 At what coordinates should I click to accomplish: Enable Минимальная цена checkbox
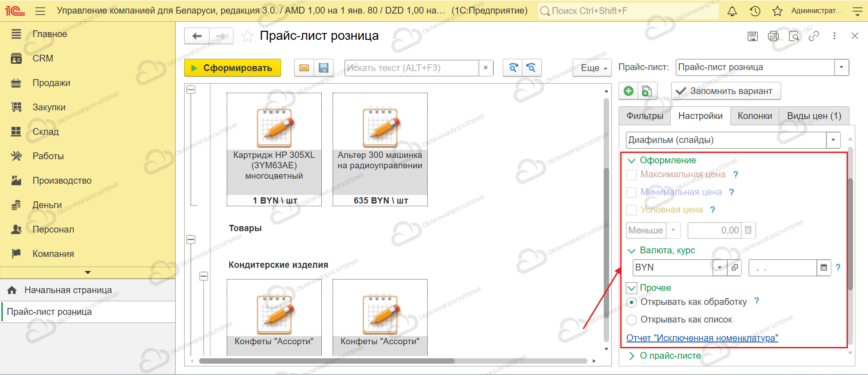[x=631, y=192]
